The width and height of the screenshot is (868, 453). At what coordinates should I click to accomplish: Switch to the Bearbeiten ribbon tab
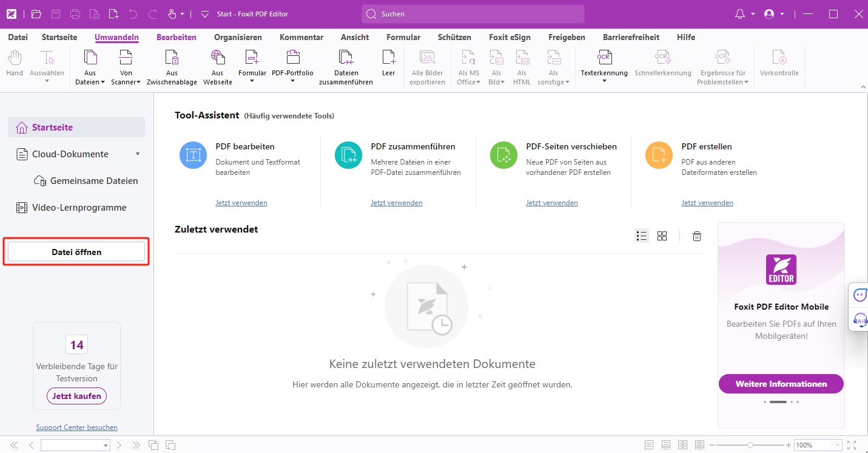tap(177, 37)
